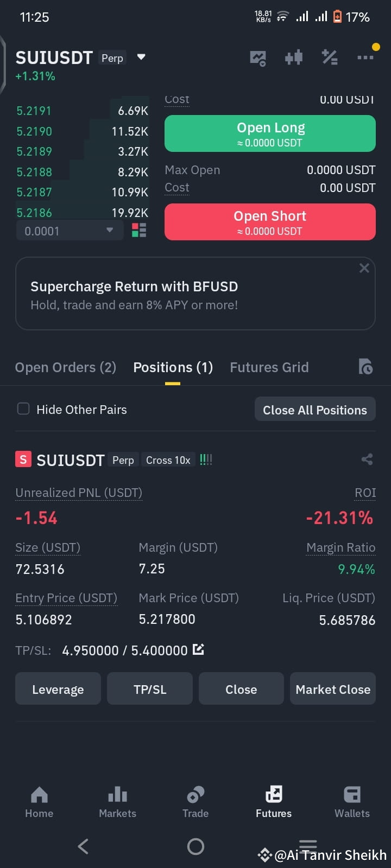Tick the Hide Other Pairs checkbox
The height and width of the screenshot is (868, 391).
coord(23,409)
